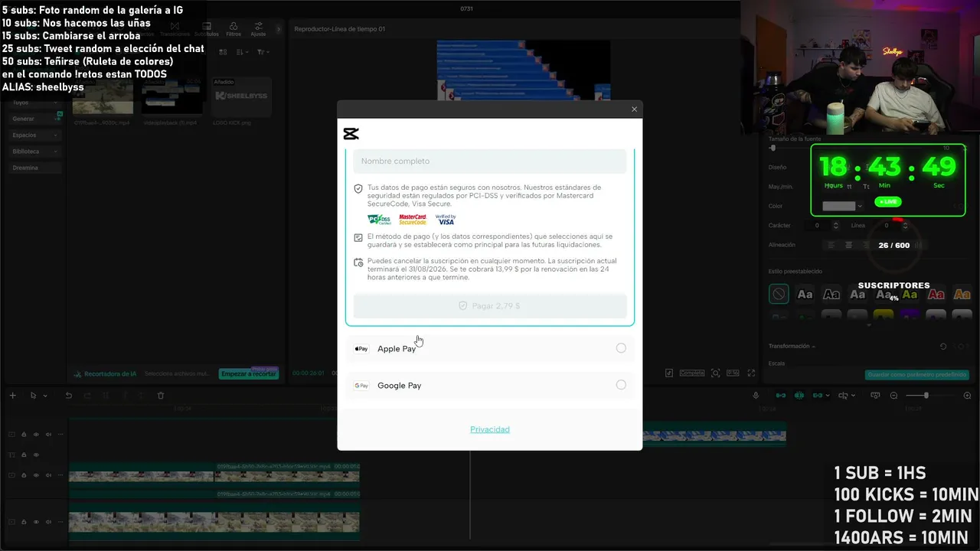Click the Completa quality button in player

coord(692,373)
